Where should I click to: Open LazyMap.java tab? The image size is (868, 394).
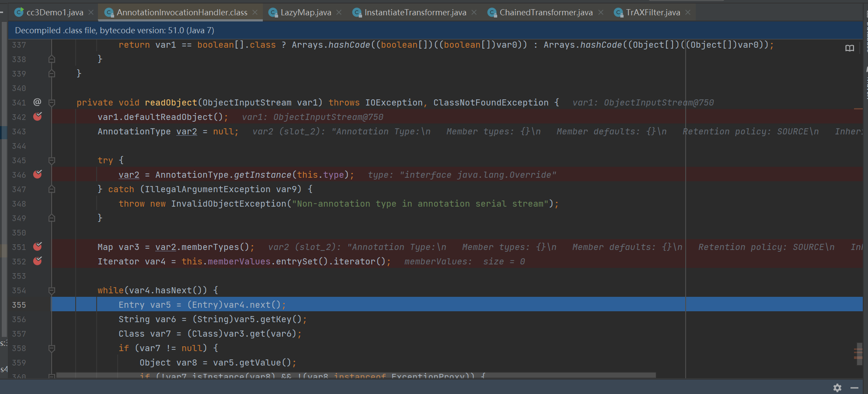306,12
